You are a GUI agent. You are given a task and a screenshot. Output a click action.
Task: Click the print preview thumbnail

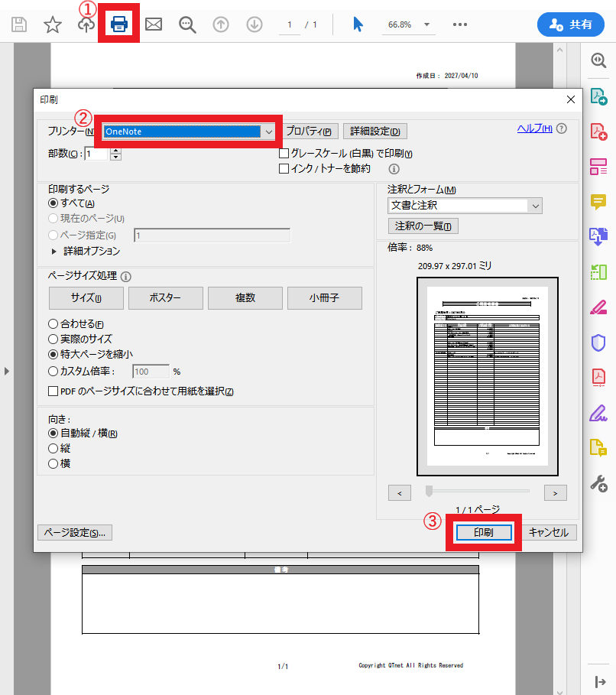coord(488,376)
